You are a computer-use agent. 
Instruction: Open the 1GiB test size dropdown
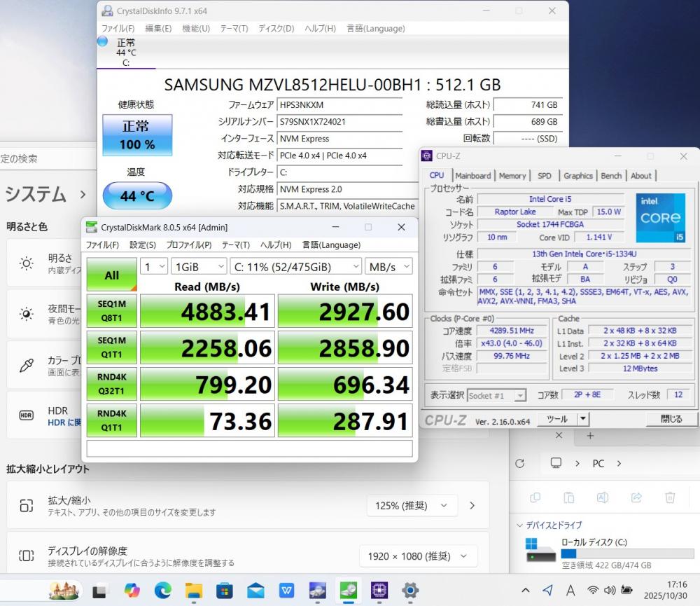pyautogui.click(x=199, y=266)
